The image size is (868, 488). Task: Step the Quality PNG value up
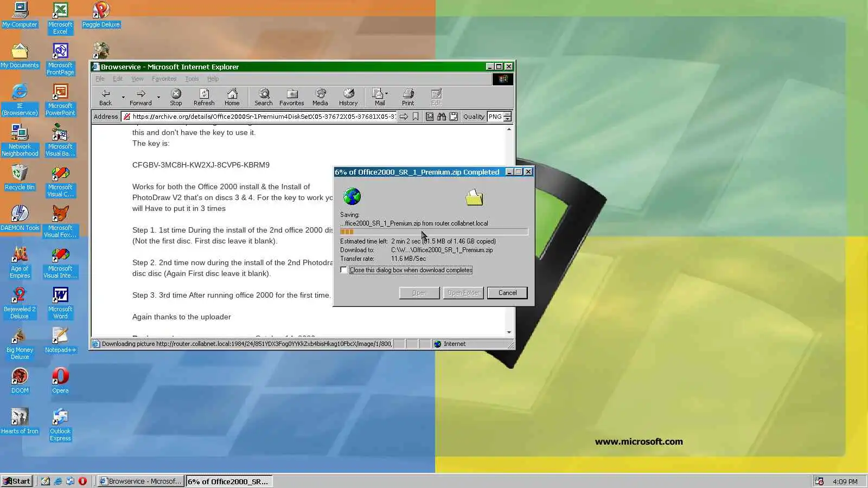pyautogui.click(x=507, y=114)
